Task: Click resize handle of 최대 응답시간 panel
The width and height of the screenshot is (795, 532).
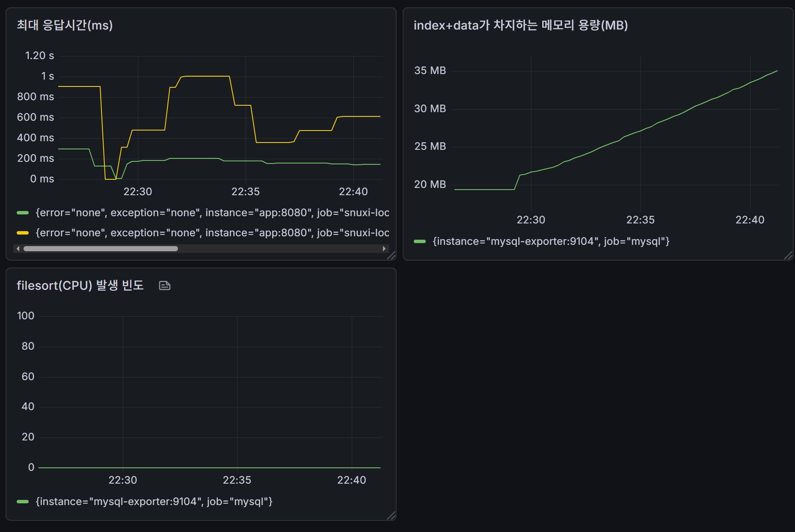Action: (x=391, y=256)
